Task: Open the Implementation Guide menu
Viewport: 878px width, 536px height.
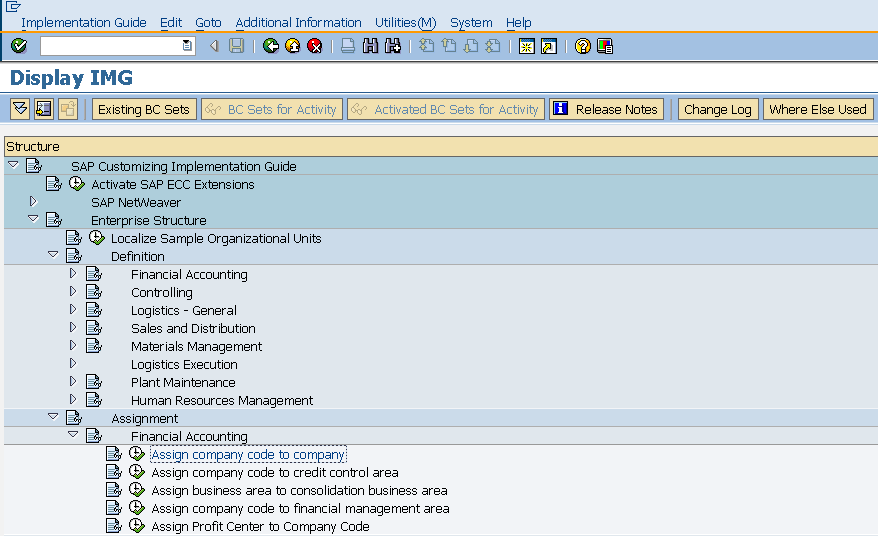Action: pos(84,22)
